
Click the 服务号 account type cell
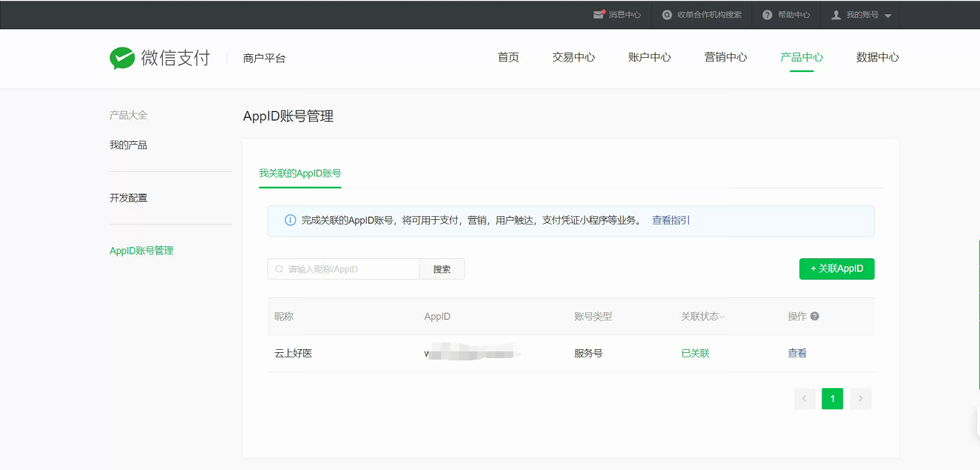(x=588, y=353)
